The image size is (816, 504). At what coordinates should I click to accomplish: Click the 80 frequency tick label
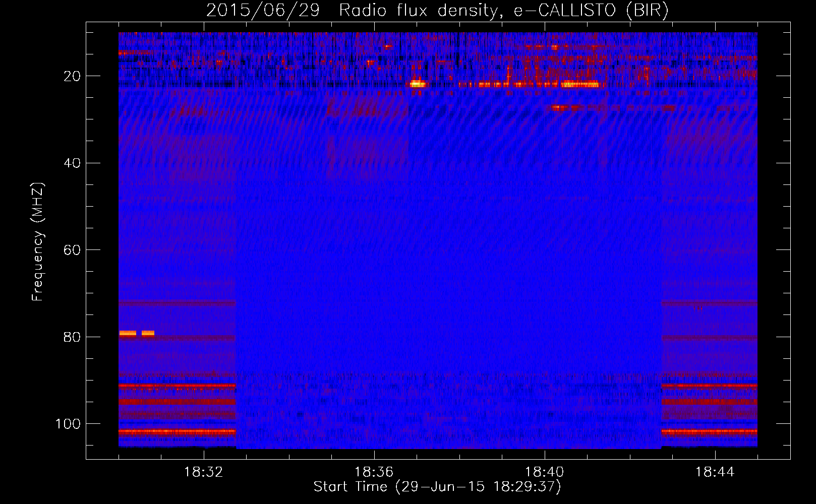coord(72,337)
